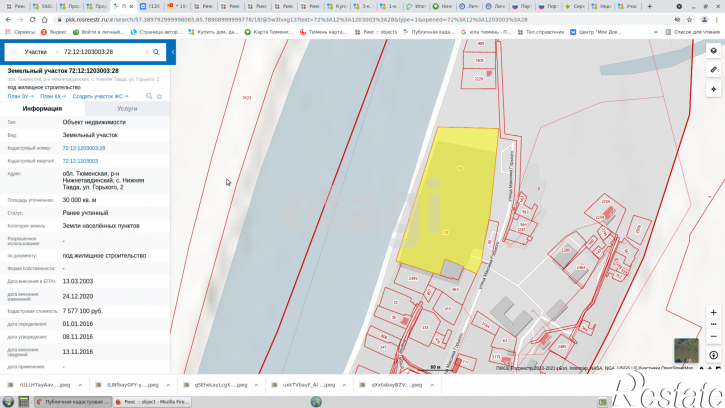Viewport: 725px width, 408px height.
Task: Open downloaded file rULLHTayAav jpeg
Action: 39,385
